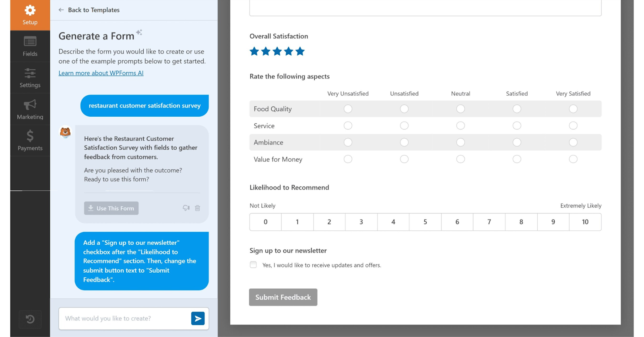The width and height of the screenshot is (644, 337).
Task: Select Very Unsatisfied for Value for Money
Action: coord(348,159)
